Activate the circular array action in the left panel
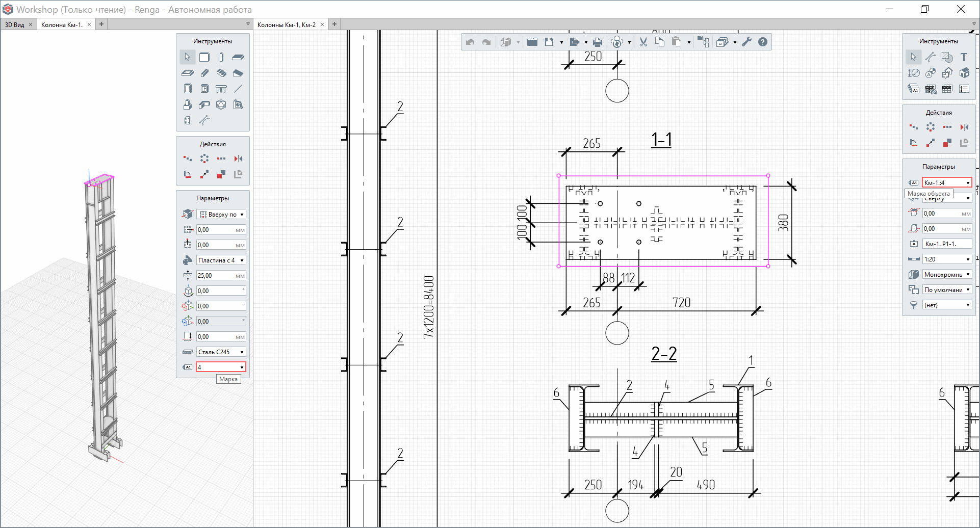 [x=204, y=159]
